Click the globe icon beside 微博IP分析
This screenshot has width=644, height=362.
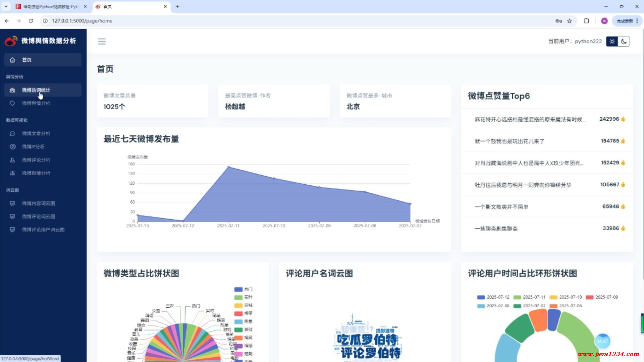[x=12, y=146]
